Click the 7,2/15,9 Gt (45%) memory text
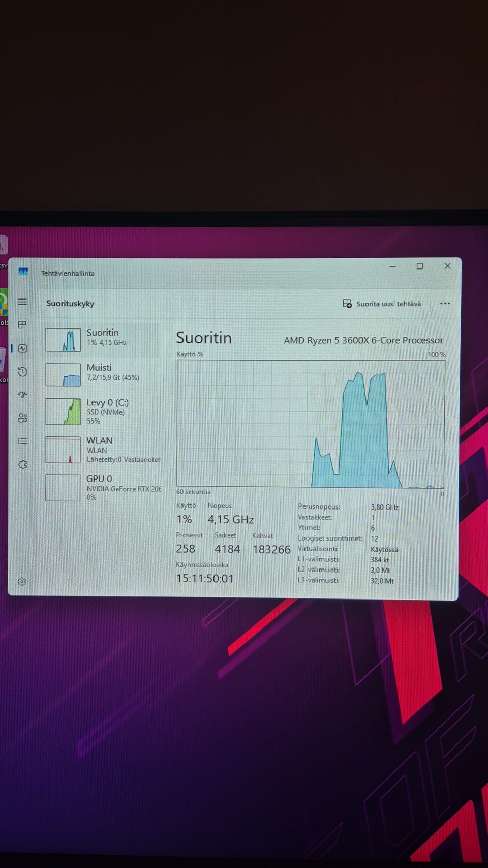Screen dimensions: 488x868 (x=113, y=378)
